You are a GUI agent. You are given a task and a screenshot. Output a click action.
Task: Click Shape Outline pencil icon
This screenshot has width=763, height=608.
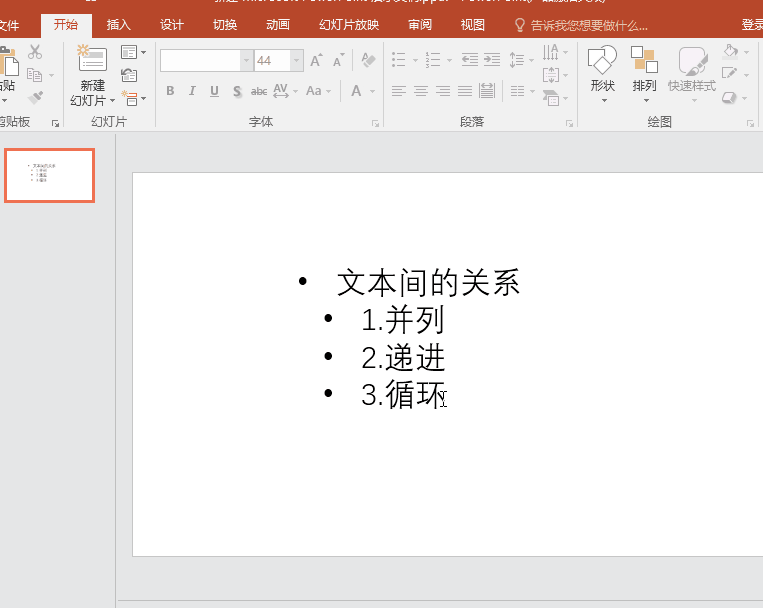729,74
